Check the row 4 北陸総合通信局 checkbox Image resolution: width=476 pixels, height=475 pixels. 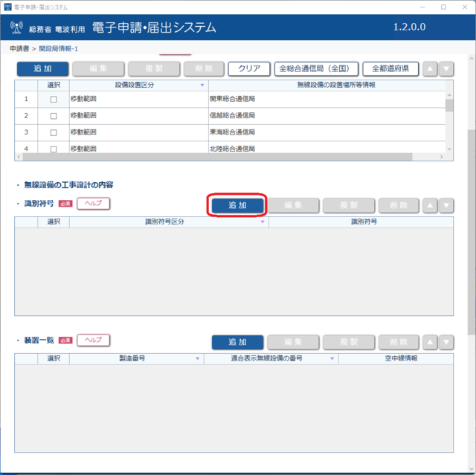(x=54, y=149)
